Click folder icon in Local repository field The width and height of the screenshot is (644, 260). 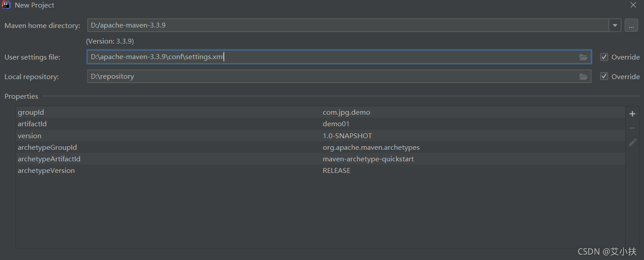(583, 76)
